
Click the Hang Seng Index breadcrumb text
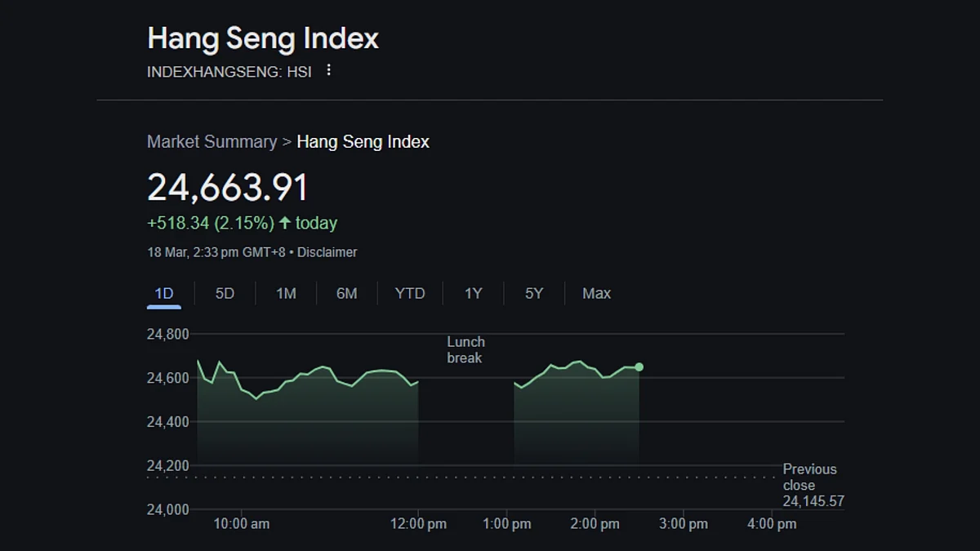click(363, 142)
